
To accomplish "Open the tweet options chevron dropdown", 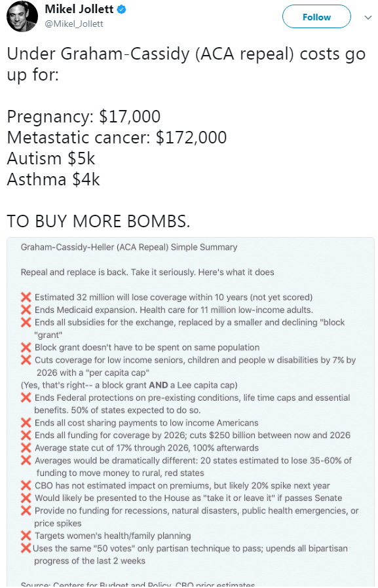I will [x=368, y=17].
